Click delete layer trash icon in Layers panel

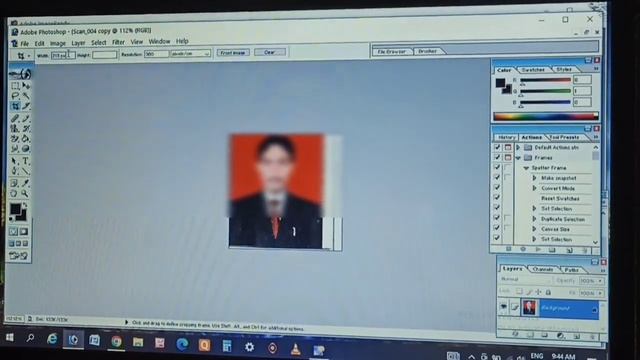tap(592, 336)
